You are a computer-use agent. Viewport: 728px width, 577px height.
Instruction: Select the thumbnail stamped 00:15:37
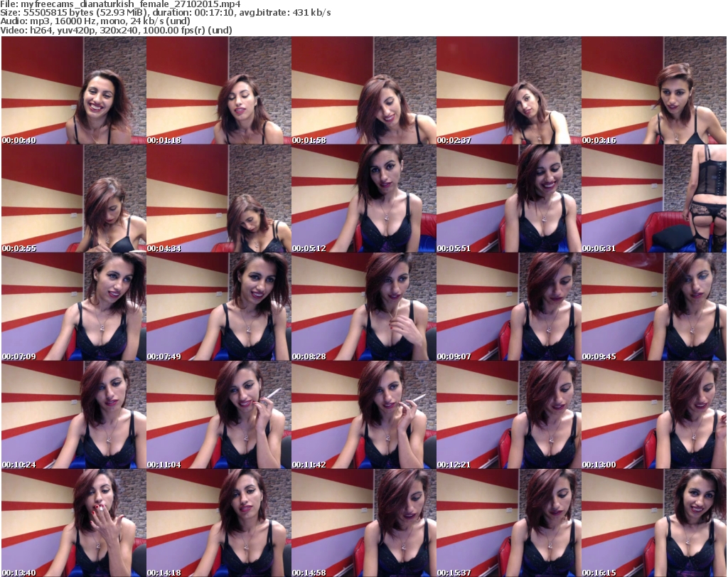click(509, 523)
